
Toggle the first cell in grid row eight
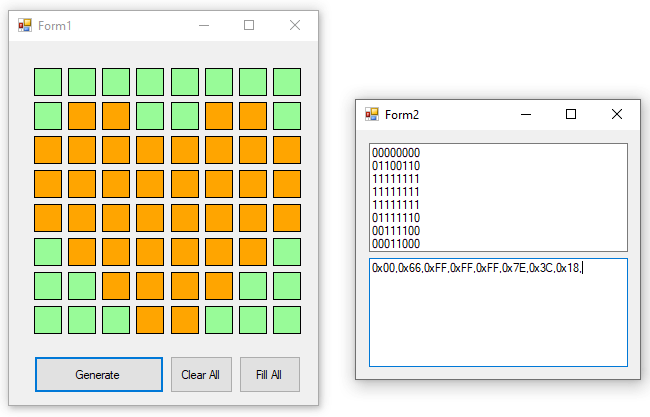(x=48, y=320)
